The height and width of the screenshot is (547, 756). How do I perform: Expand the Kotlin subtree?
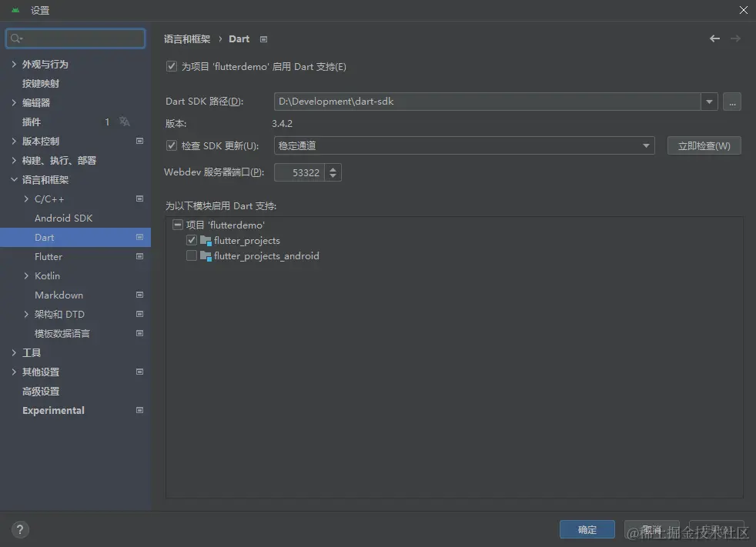coord(26,275)
